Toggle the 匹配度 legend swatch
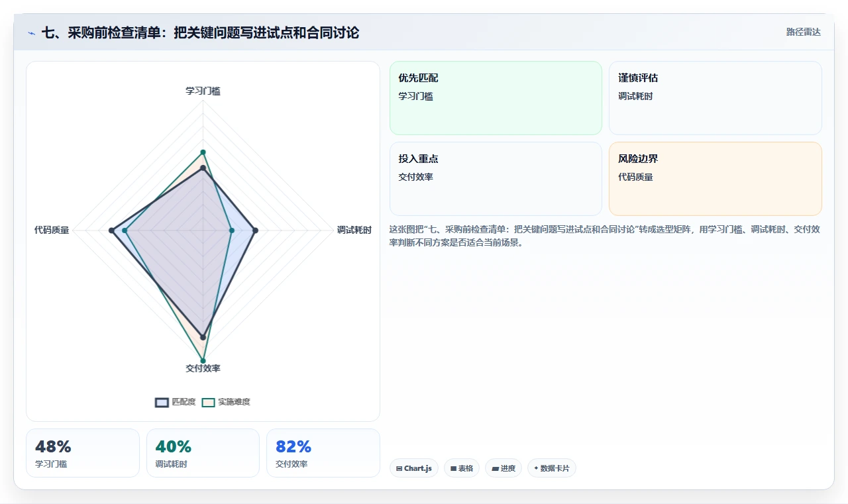Viewport: 848px width, 504px height. [x=162, y=402]
